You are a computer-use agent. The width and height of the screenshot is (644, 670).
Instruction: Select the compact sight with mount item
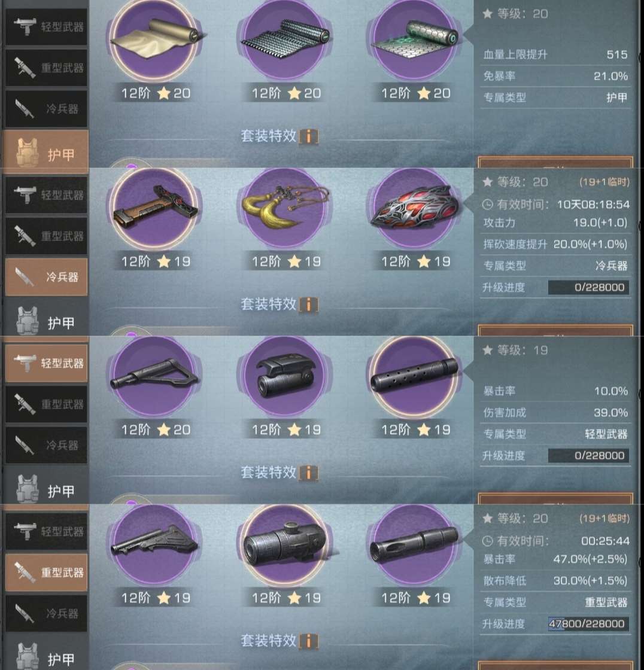285,376
